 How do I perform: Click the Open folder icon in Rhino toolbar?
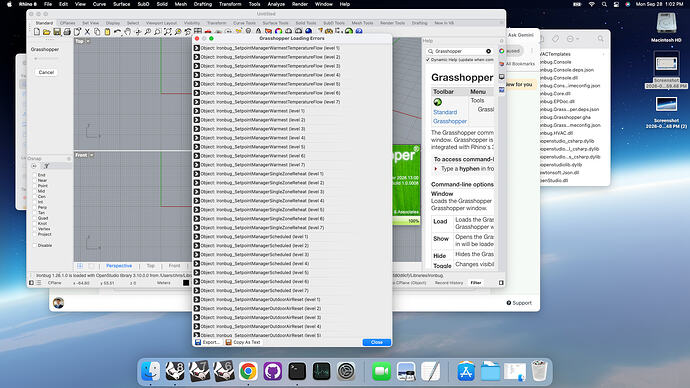[x=47, y=32]
